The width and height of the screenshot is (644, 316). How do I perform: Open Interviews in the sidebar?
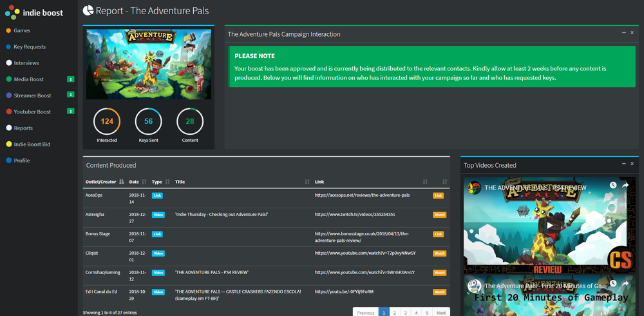pyautogui.click(x=26, y=63)
